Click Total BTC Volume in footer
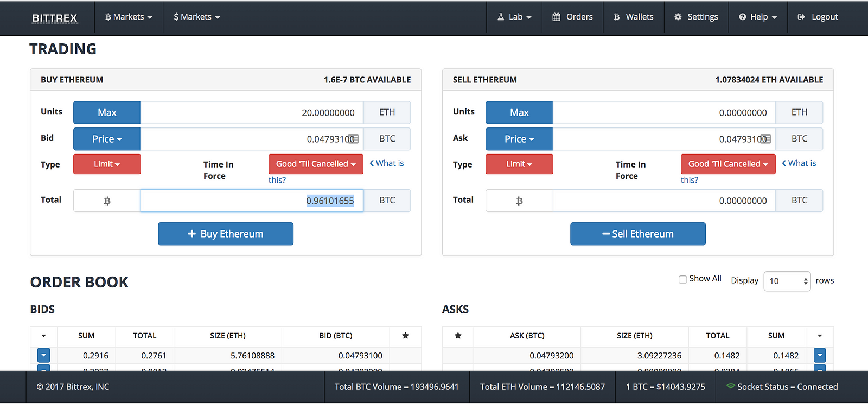The image size is (868, 404). (x=397, y=387)
